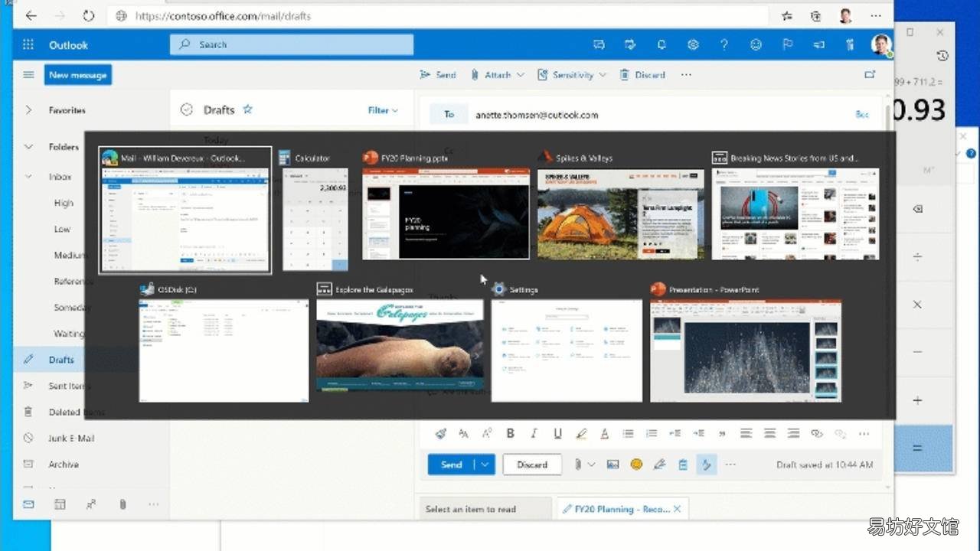Open the Filter dropdown
Viewport: 980px width, 551px height.
click(383, 110)
